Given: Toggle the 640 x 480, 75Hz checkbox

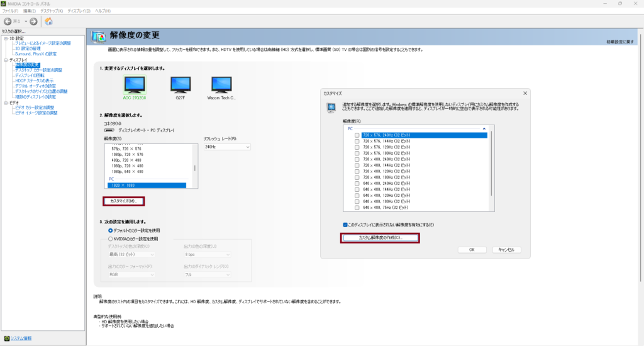Looking at the screenshot, I should pyautogui.click(x=357, y=207).
